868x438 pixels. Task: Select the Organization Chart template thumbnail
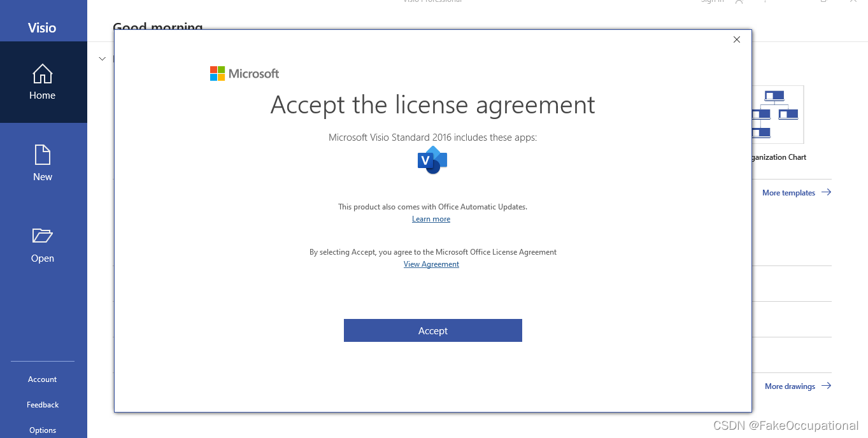click(778, 115)
